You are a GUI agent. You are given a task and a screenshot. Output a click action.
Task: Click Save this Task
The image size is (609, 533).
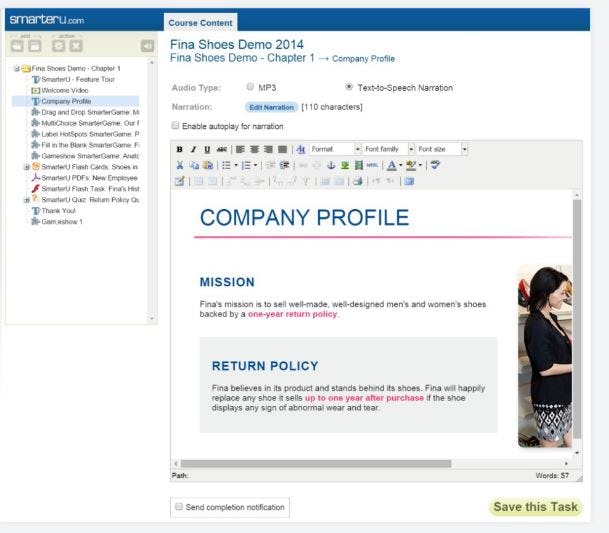tap(535, 507)
